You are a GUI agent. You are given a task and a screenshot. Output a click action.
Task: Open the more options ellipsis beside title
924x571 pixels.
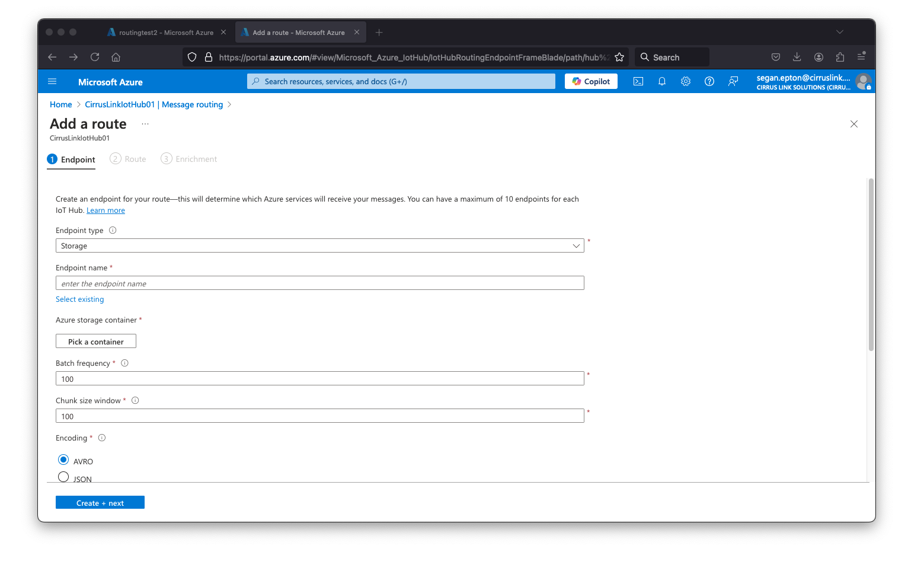coord(145,125)
